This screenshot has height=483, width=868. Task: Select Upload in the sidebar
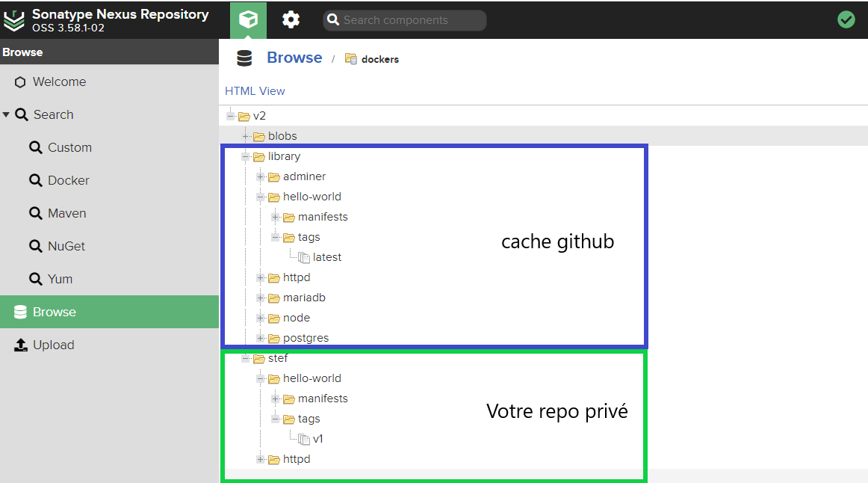click(53, 345)
